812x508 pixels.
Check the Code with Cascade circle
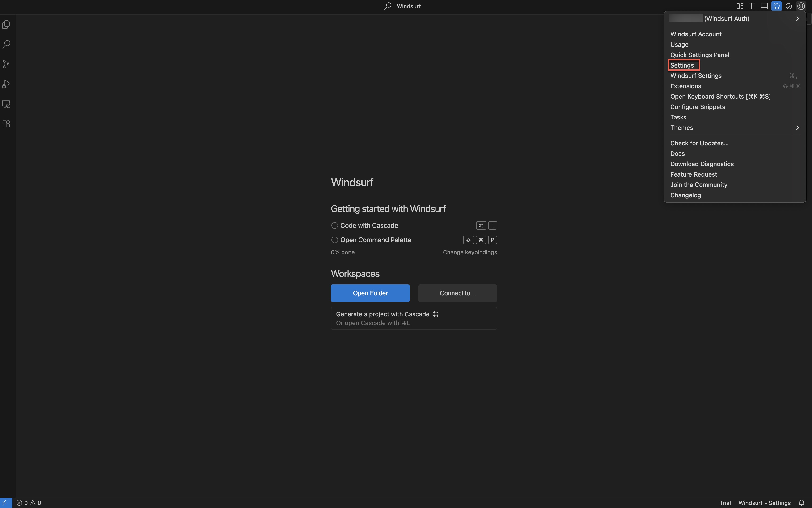[334, 225]
